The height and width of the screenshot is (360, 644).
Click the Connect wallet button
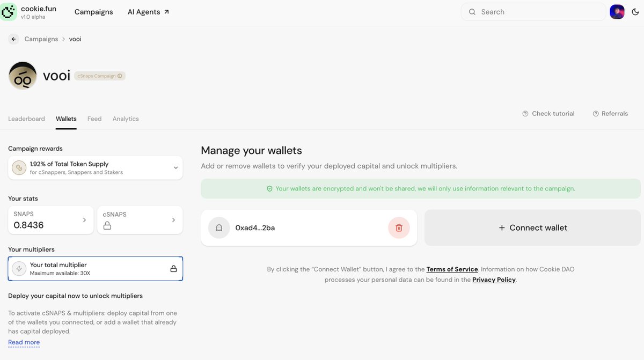click(533, 227)
